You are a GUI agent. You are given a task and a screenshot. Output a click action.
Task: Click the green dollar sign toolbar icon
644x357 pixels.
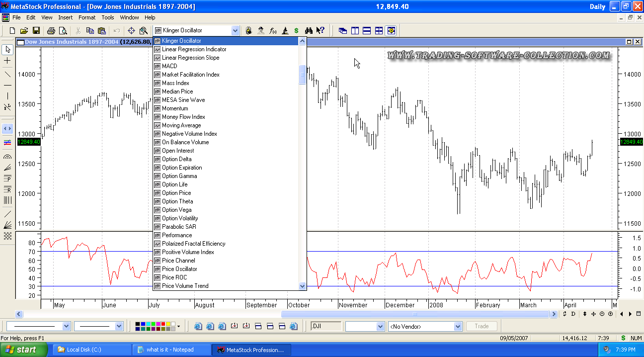297,31
